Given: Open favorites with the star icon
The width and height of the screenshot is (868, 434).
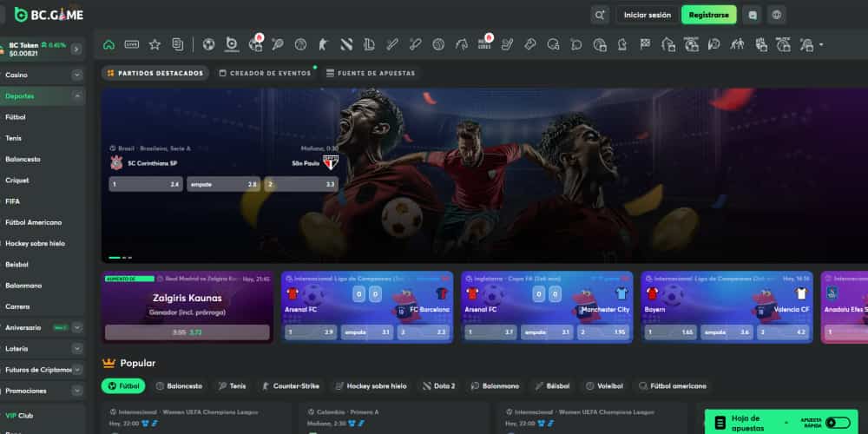Looking at the screenshot, I should pos(155,44).
